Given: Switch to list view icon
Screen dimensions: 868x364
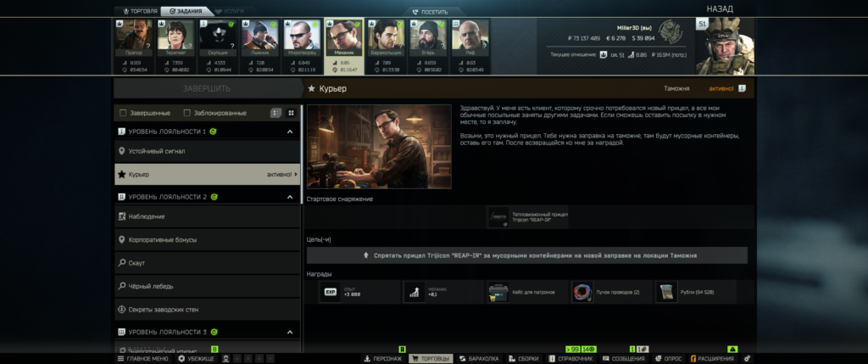Looking at the screenshot, I should tap(275, 113).
